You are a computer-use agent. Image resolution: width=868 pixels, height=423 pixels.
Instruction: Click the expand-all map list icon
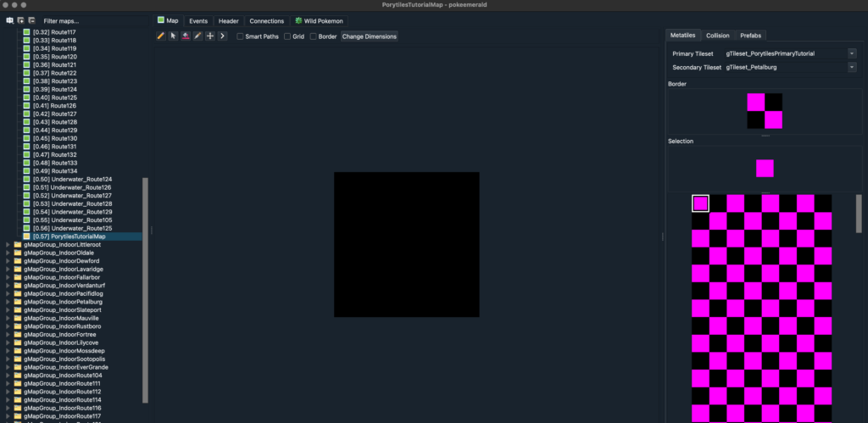click(20, 20)
